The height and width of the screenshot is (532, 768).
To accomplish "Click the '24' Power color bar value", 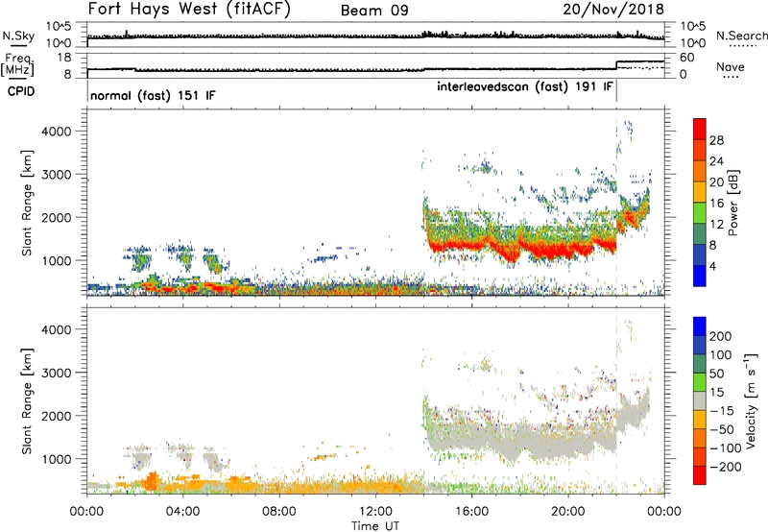I will (x=716, y=161).
